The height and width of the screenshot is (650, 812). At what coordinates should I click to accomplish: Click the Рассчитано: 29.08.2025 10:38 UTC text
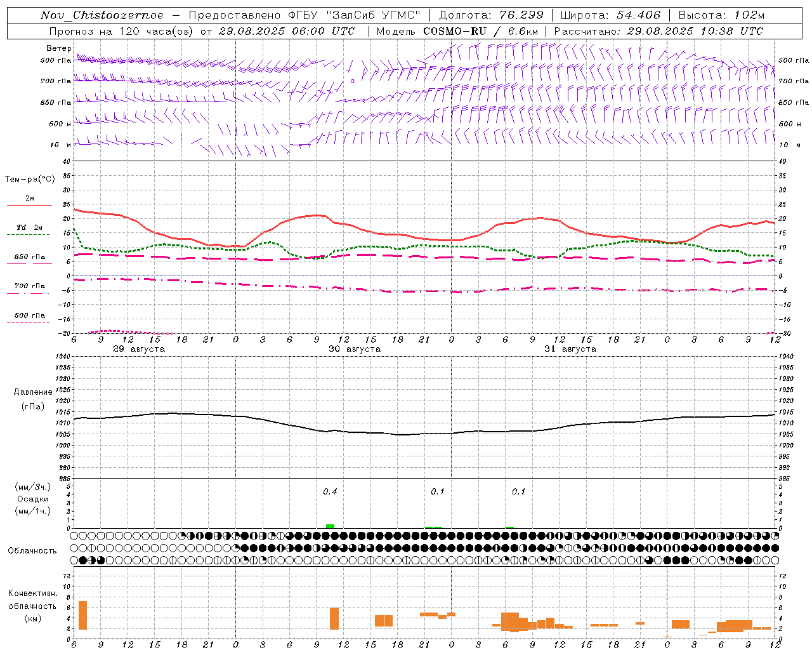pyautogui.click(x=658, y=31)
